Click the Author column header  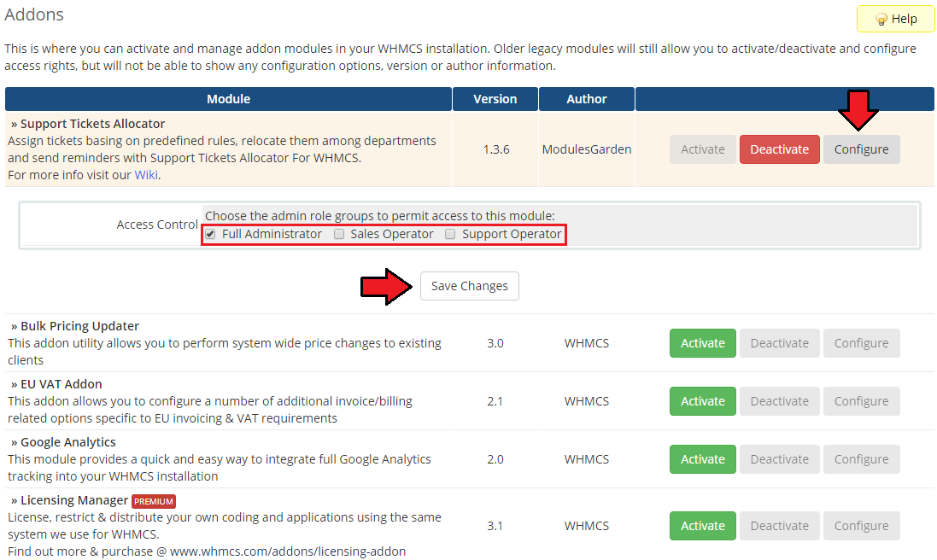[x=587, y=99]
